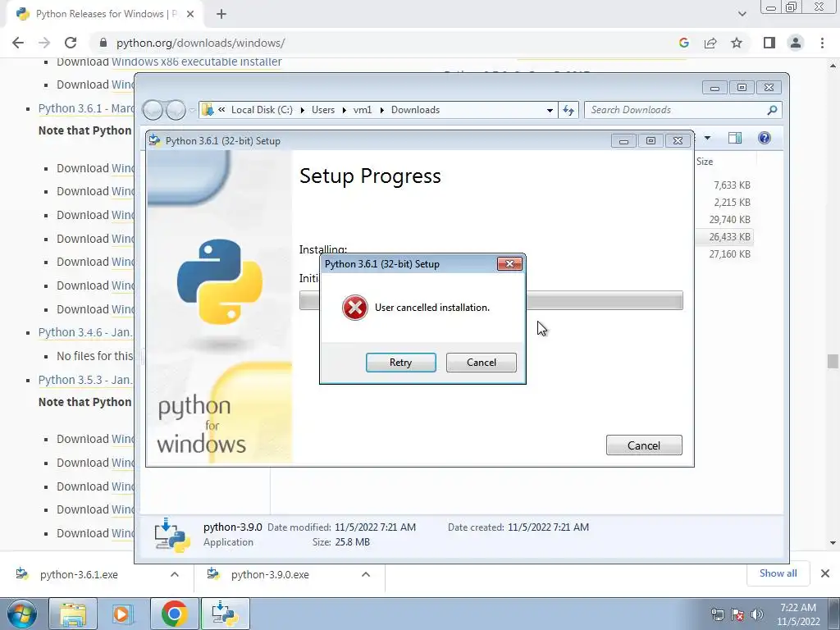Image resolution: width=840 pixels, height=630 pixels.
Task: Select the file sized 29,740 KB
Action: 729,219
